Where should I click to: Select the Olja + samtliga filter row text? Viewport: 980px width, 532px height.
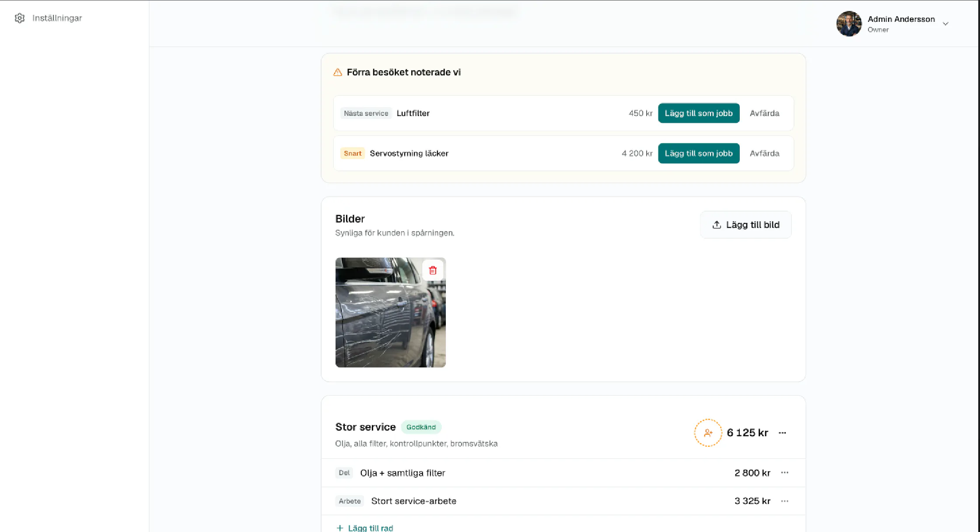click(x=402, y=473)
